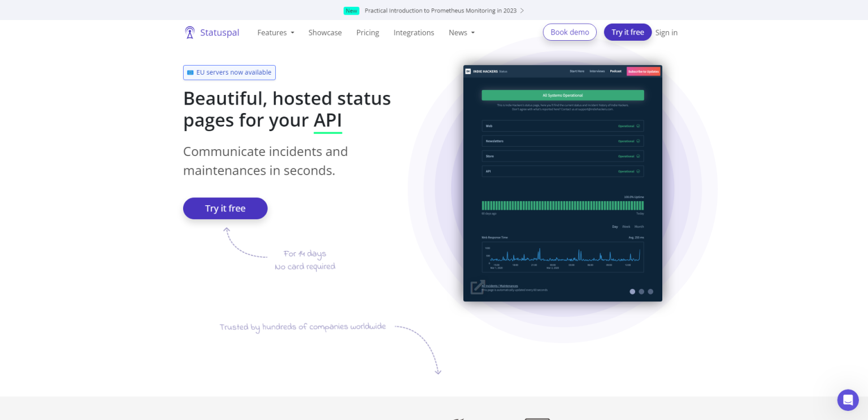Switch the response chart to Week view
The image size is (868, 420).
[626, 226]
